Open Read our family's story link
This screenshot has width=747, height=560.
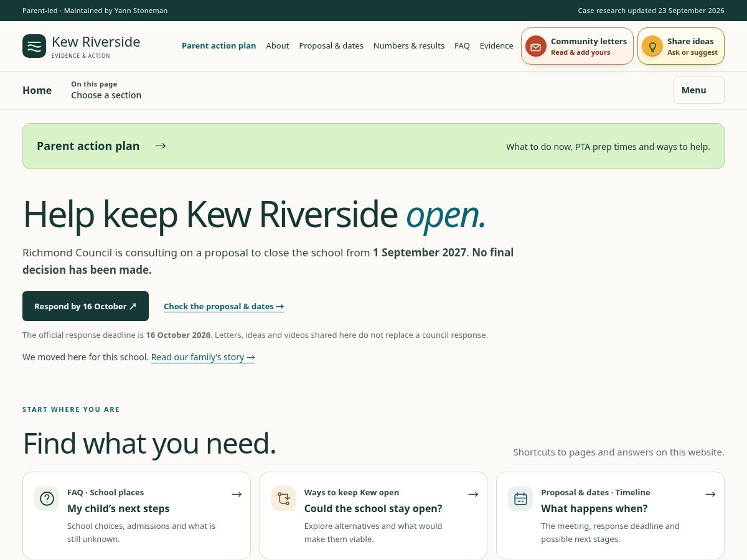203,357
